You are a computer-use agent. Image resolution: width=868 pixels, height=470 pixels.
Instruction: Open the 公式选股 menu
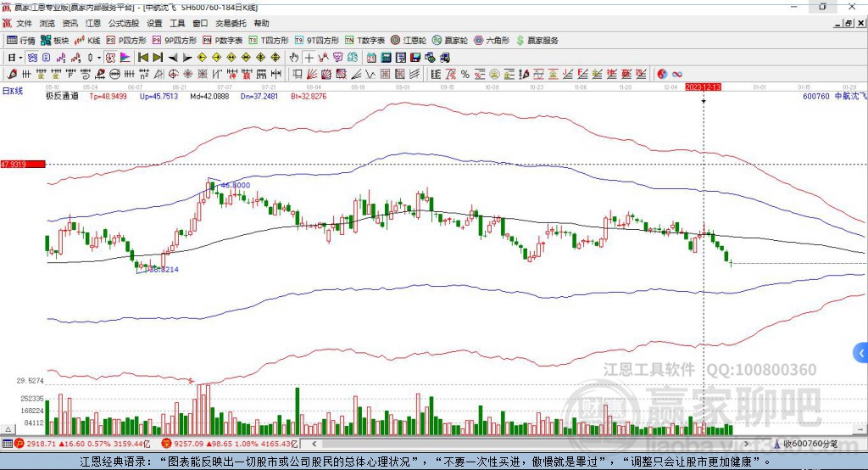point(123,24)
